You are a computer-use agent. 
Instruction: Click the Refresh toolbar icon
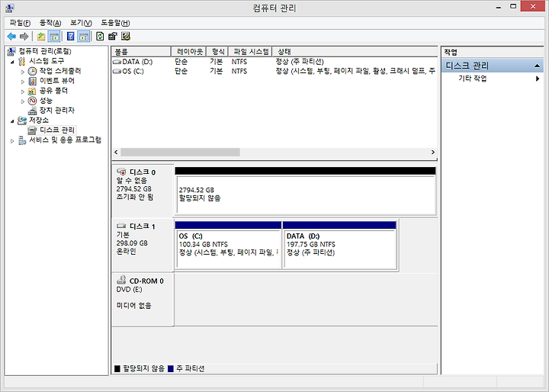tap(100, 36)
